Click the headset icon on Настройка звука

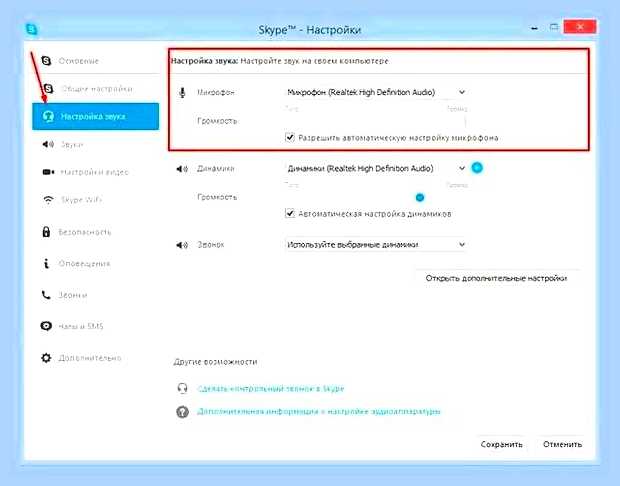[x=48, y=116]
